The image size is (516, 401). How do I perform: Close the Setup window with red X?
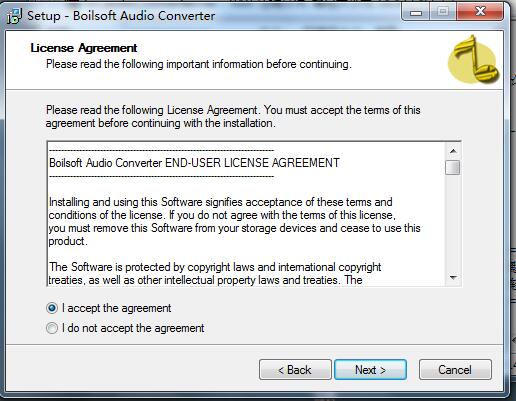[x=480, y=12]
